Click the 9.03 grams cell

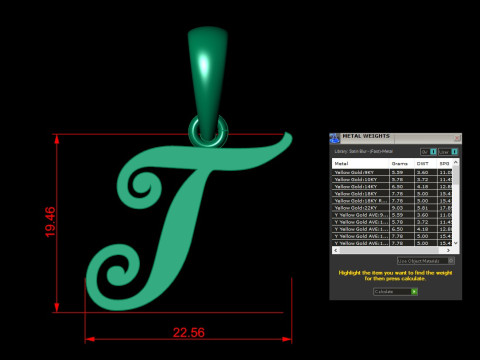[402, 208]
